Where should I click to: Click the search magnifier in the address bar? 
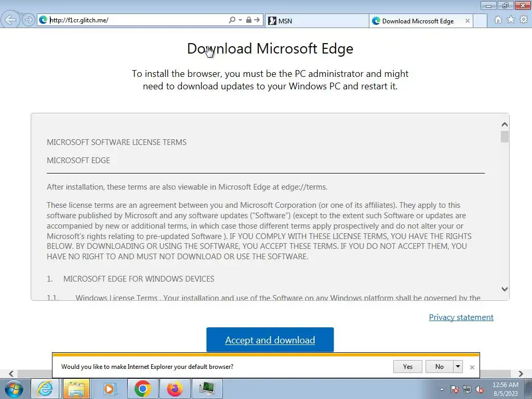(x=232, y=20)
